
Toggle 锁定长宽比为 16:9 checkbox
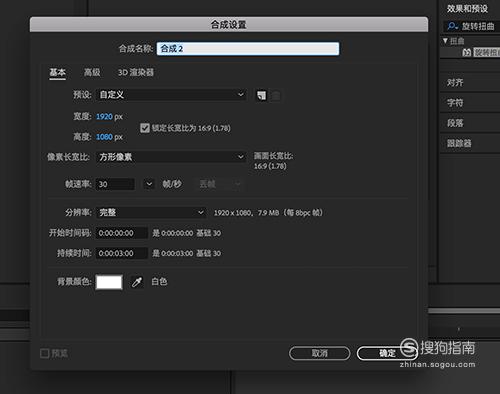tap(145, 128)
